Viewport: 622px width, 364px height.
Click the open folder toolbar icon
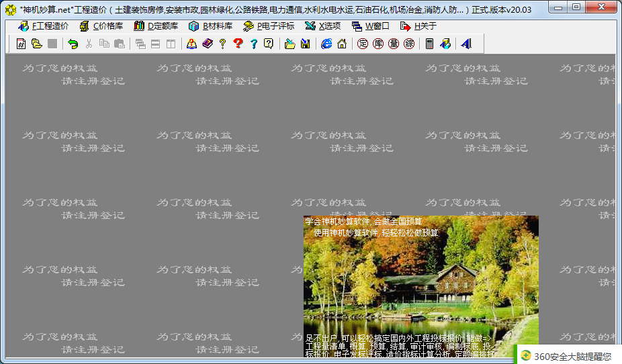36,44
